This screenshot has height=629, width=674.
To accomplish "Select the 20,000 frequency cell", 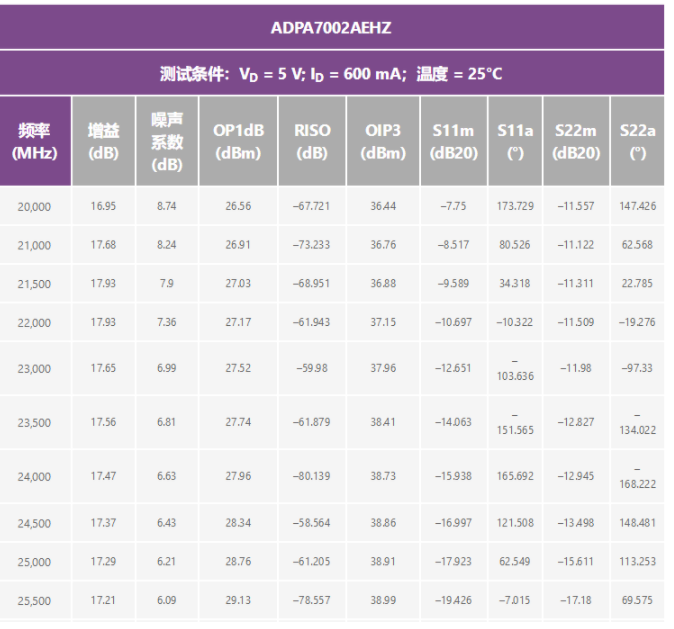I will tap(34, 206).
